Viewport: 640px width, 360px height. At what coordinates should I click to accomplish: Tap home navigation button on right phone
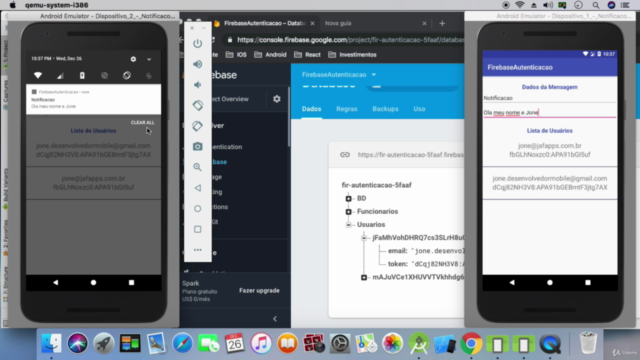click(550, 282)
